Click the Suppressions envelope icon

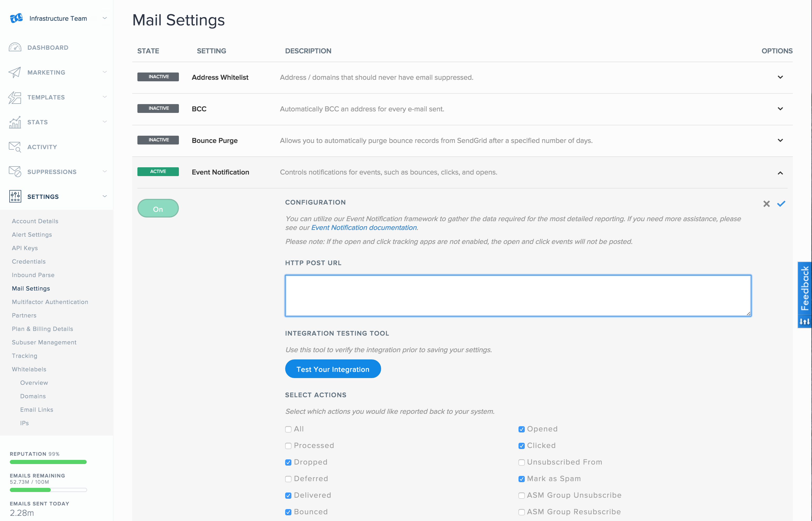[x=15, y=171]
